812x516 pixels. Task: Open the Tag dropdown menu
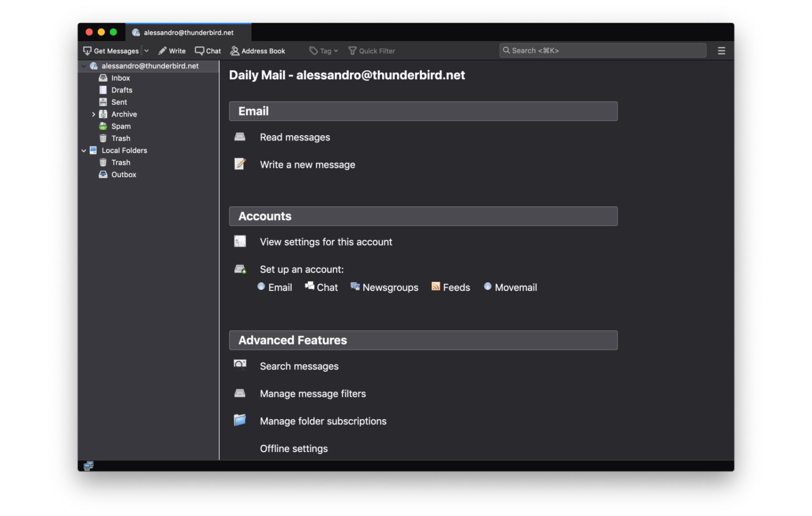324,51
